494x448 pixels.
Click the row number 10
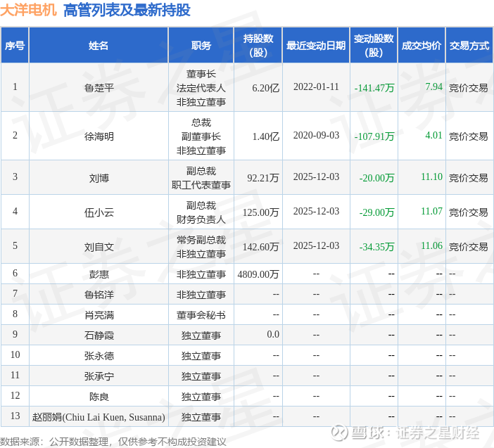coord(15,354)
